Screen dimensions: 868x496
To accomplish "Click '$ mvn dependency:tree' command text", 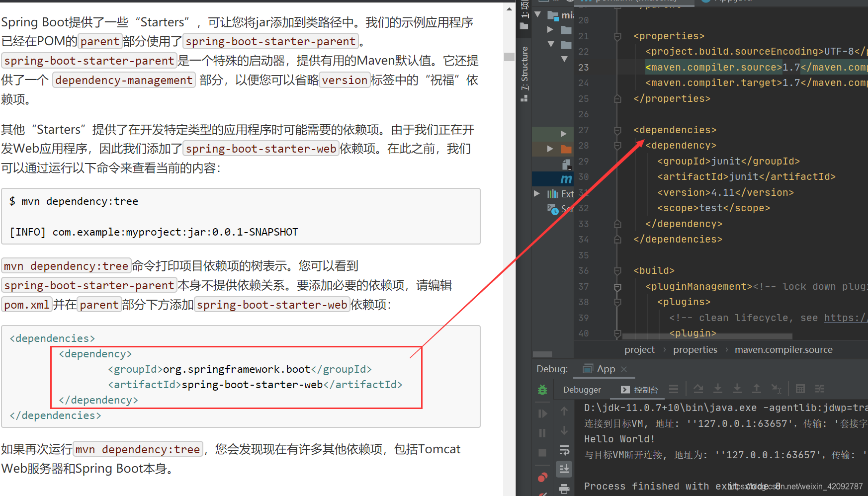I will point(74,201).
